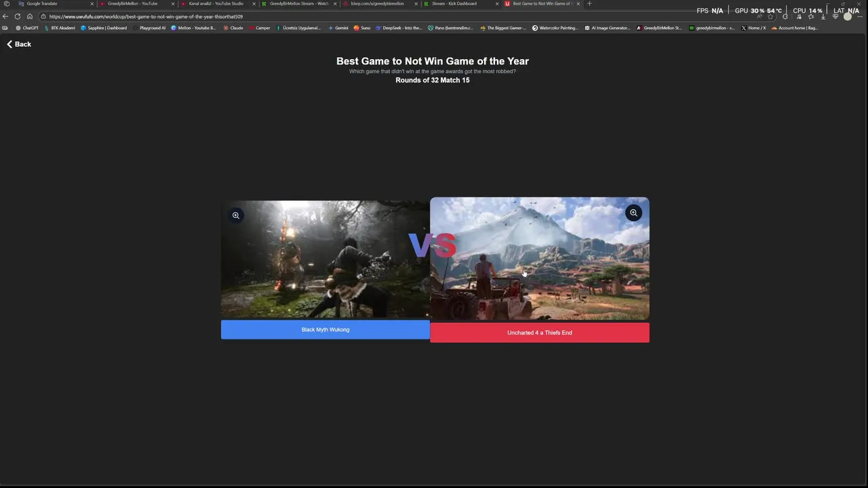Viewport: 868px width, 488px height.
Task: Open a new browser tab
Action: click(x=589, y=3)
